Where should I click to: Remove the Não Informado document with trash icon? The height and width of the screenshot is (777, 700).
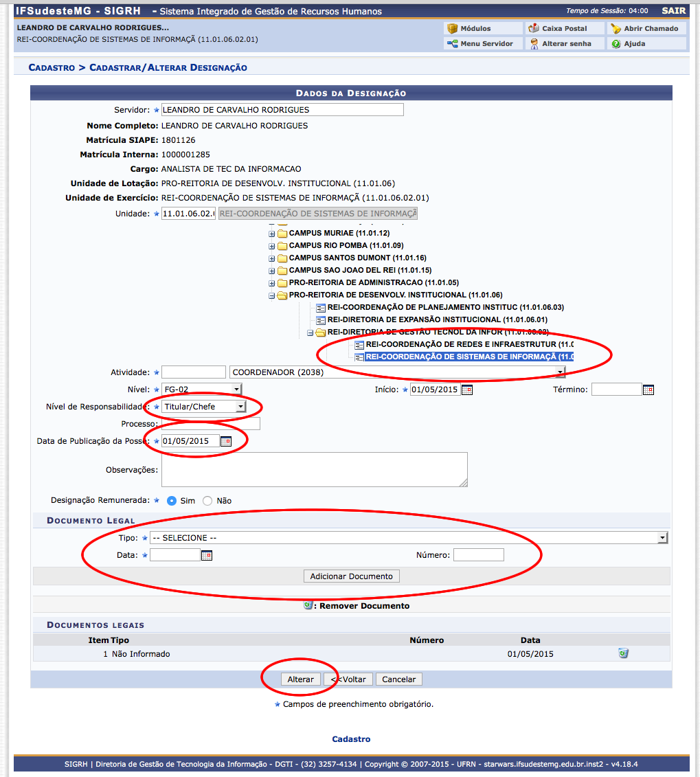coord(623,653)
